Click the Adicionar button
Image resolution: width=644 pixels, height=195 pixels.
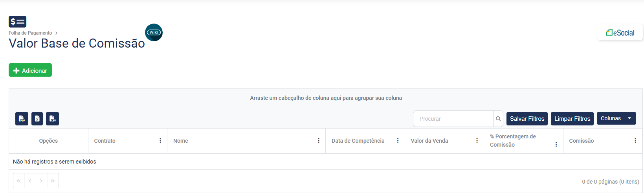click(x=30, y=70)
